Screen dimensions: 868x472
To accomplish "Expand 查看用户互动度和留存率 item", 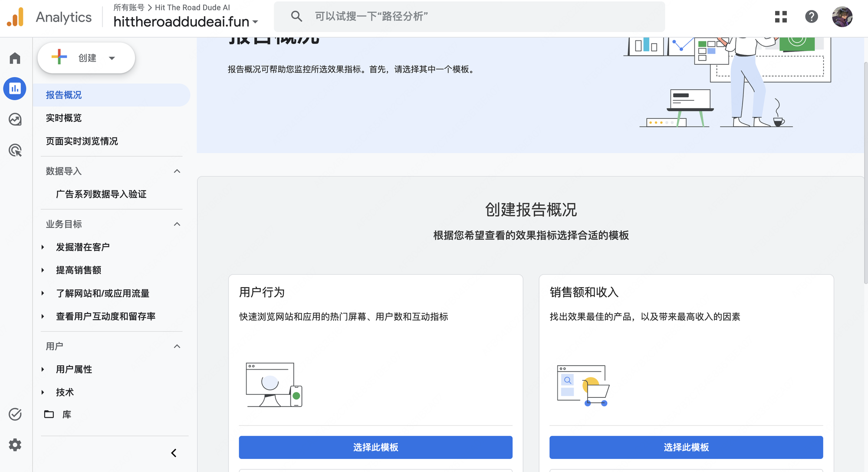I will tap(43, 316).
